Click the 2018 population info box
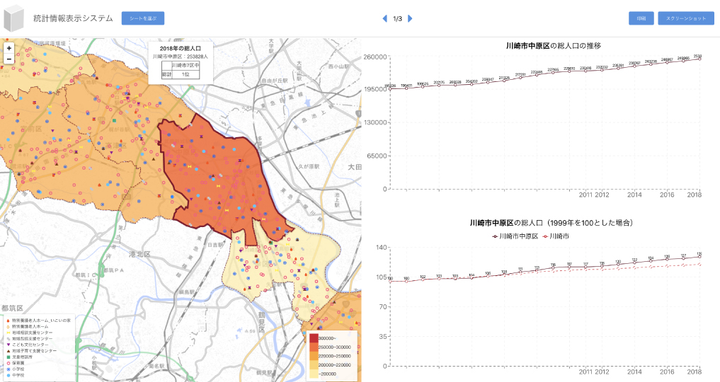Viewport: 720px width, 382px height. click(x=180, y=62)
